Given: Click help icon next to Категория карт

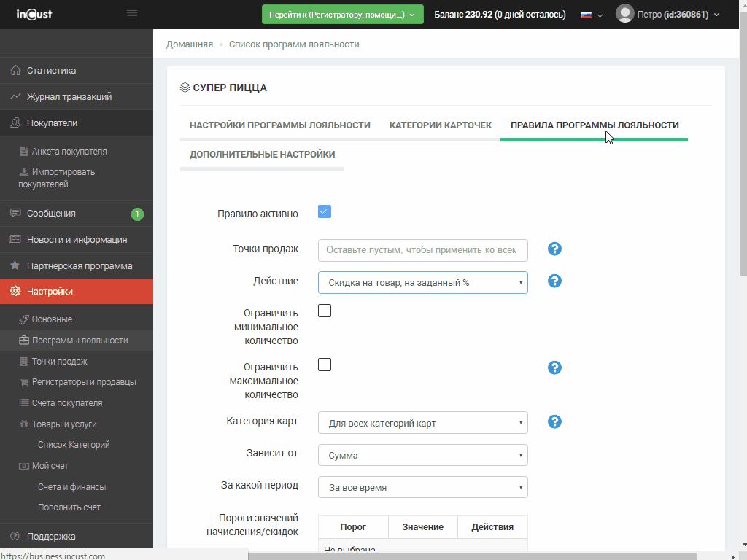Looking at the screenshot, I should [x=554, y=422].
